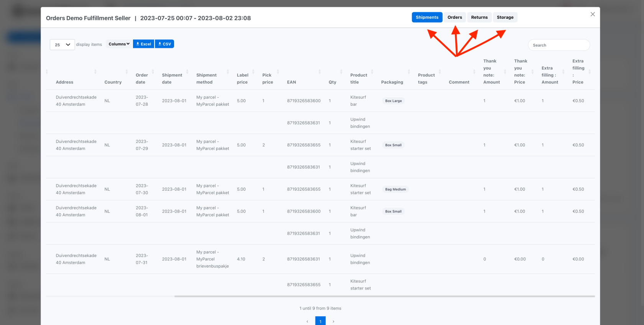The height and width of the screenshot is (325, 644).
Task: Sort by Order date column
Action: (142, 78)
